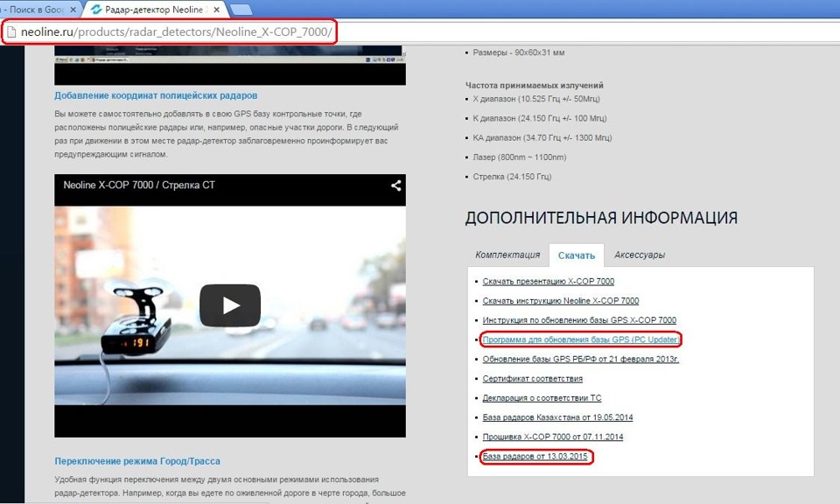Click the Лазер (800nm ~ 1100nm) line
This screenshot has width=840, height=504.
[520, 157]
